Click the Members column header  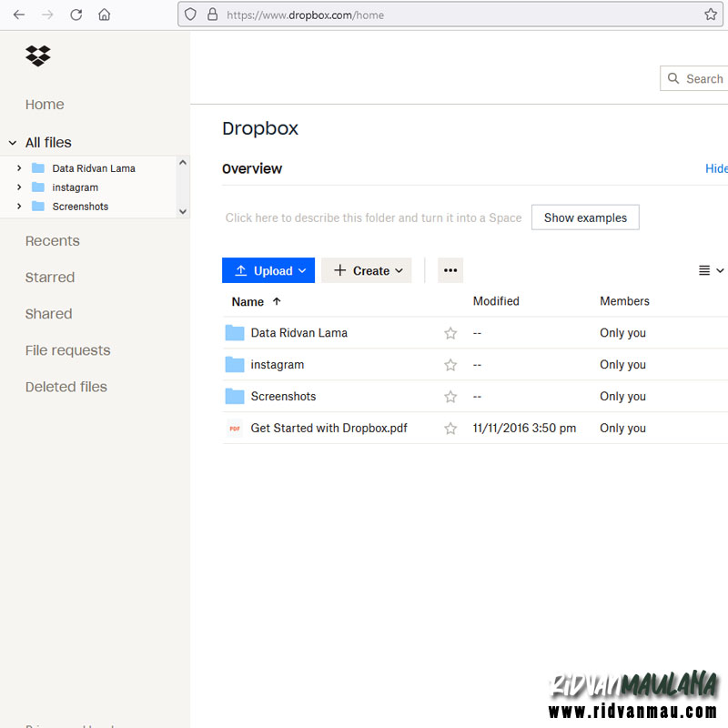pyautogui.click(x=624, y=301)
